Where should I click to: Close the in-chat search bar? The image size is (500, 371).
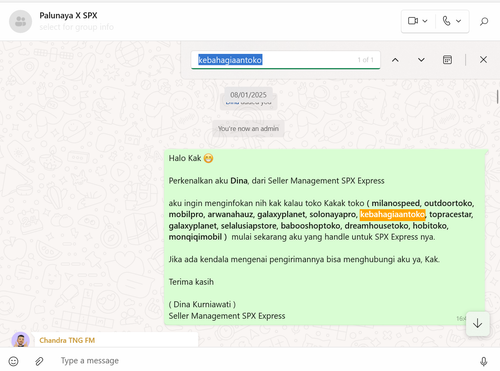pos(483,60)
